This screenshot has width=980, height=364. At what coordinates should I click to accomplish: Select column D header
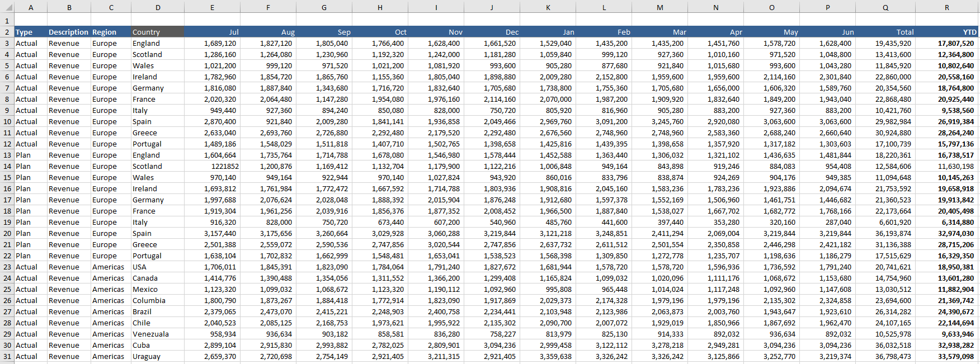[158, 7]
